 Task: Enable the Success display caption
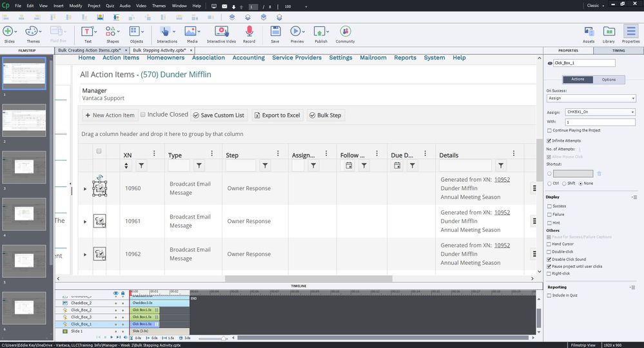click(549, 206)
